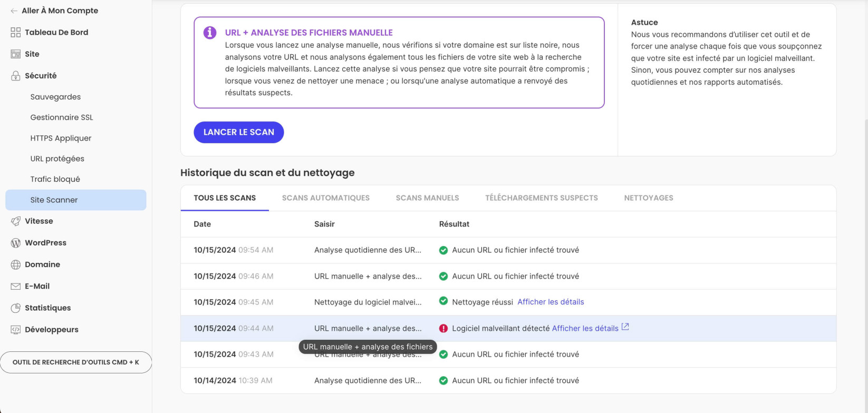
Task: Click red alert icon on malware detected row
Action: pyautogui.click(x=443, y=328)
